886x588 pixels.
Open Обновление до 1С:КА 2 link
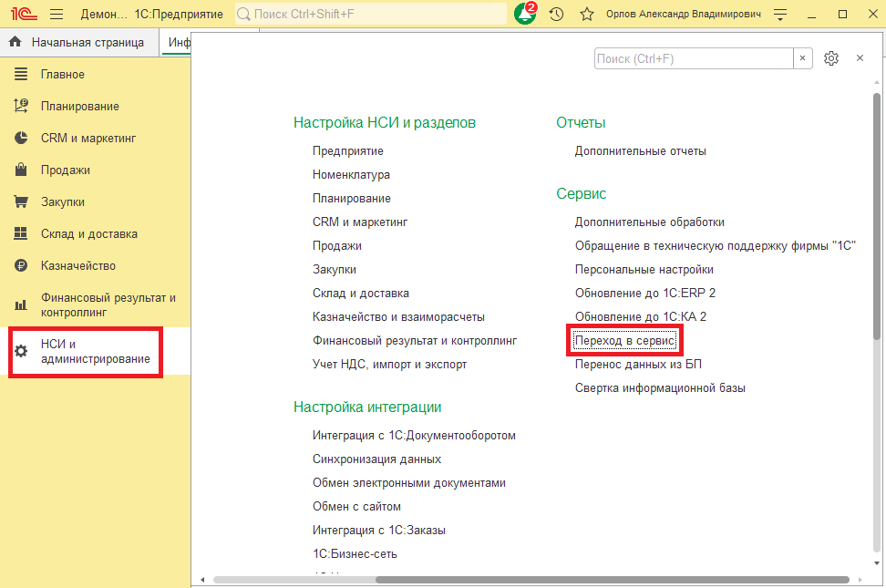coord(641,317)
